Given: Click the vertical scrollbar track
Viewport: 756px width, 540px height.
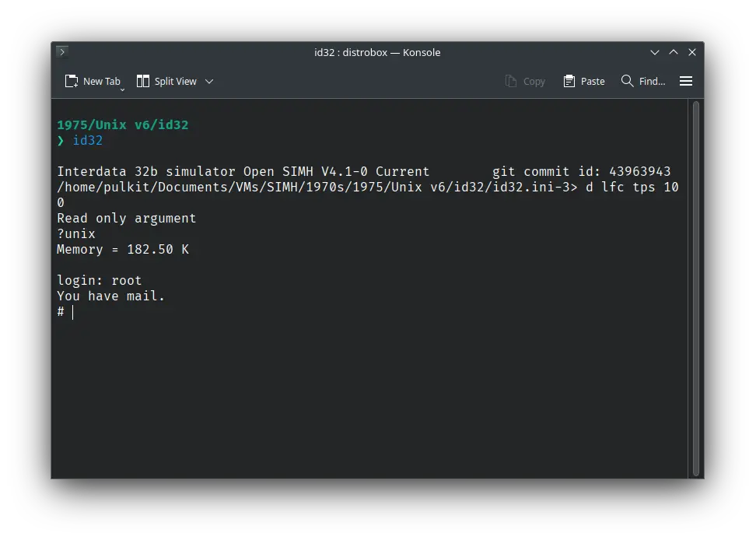Looking at the screenshot, I should pos(696,311).
